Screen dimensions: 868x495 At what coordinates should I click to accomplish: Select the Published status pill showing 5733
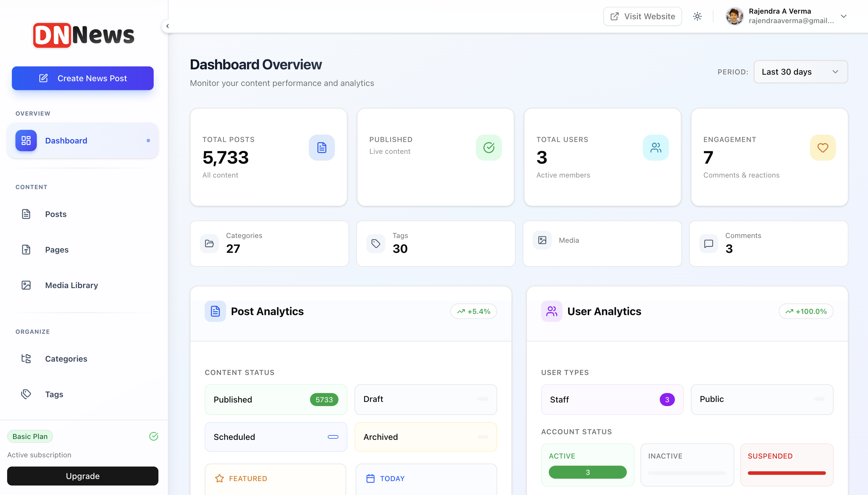pos(324,400)
